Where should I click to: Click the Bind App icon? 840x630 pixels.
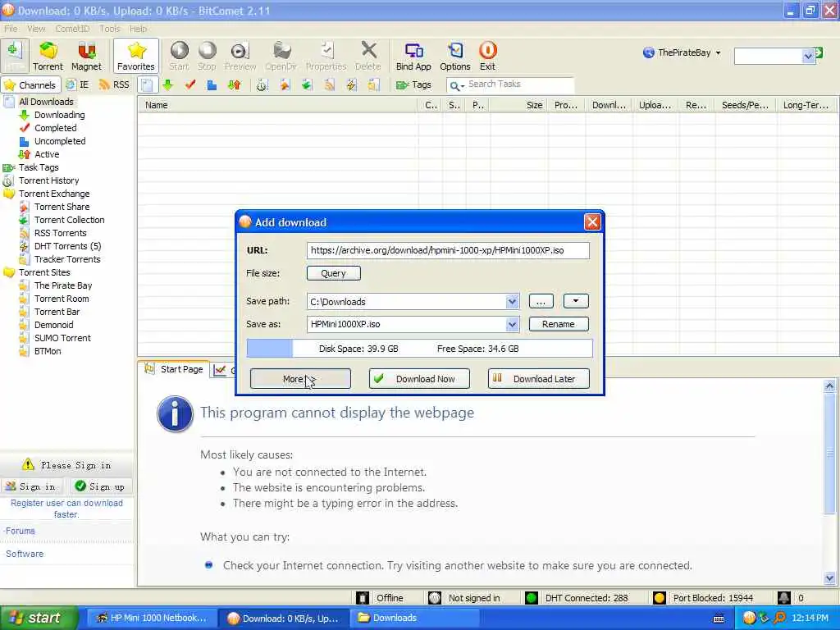pyautogui.click(x=413, y=57)
